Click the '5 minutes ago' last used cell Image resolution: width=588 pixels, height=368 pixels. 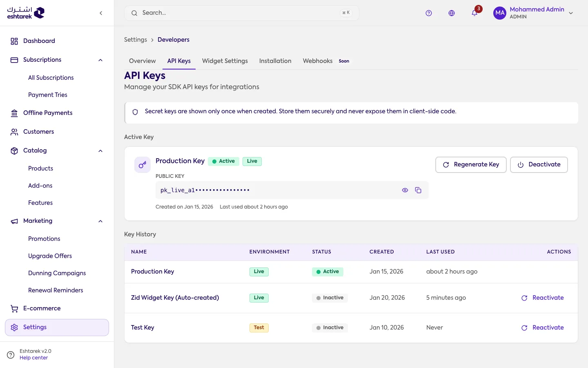[446, 298]
